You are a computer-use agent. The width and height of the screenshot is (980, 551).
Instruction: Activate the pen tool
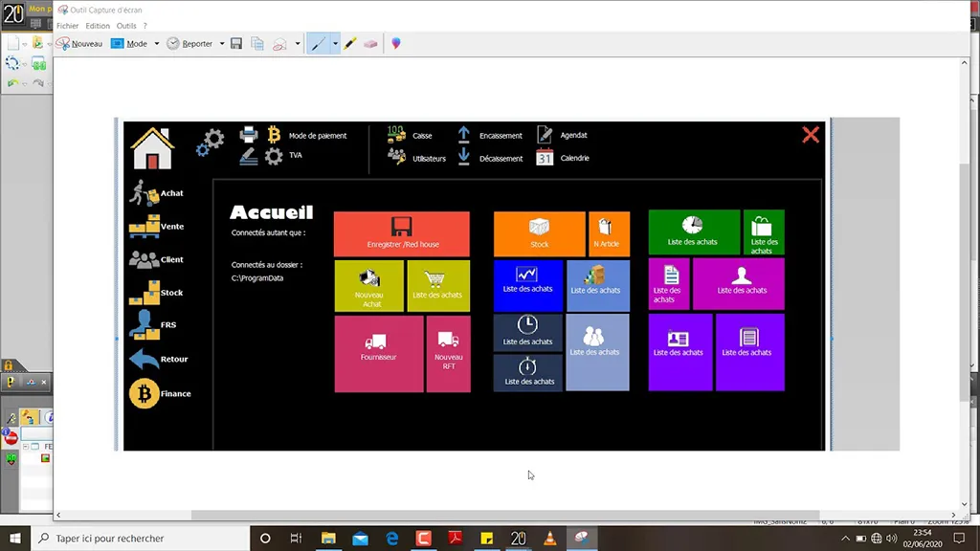[318, 44]
